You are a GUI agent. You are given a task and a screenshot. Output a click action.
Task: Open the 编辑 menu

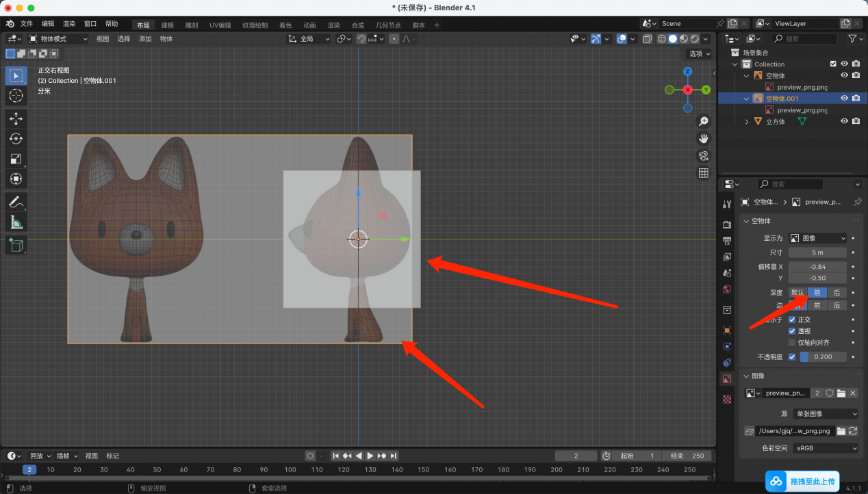pos(48,24)
